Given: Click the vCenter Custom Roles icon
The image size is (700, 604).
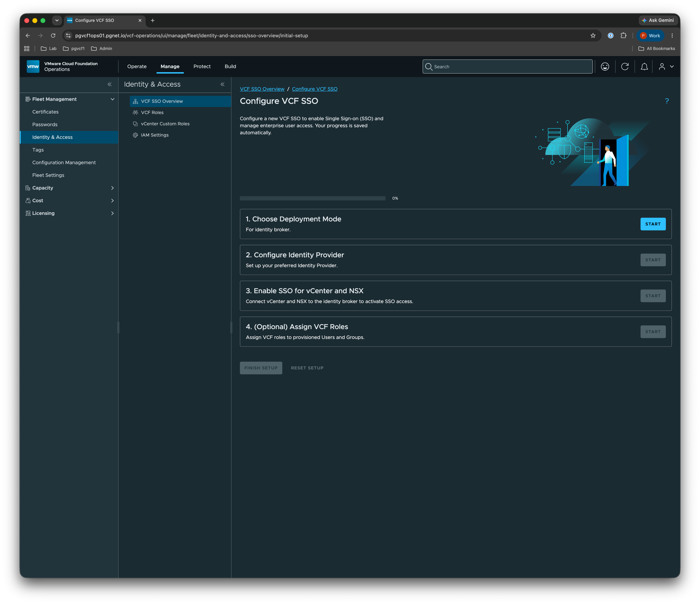Looking at the screenshot, I should 135,124.
